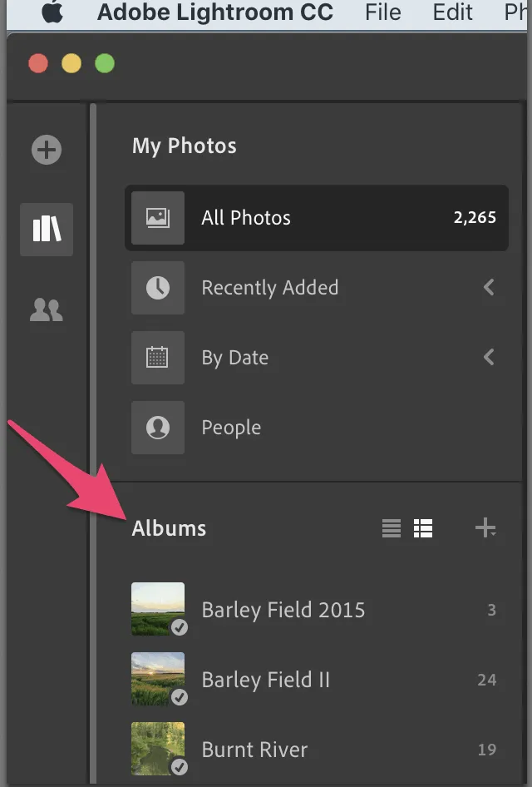Click the Barley Field 2015 thumbnail
Screen dimensions: 532x787
[x=158, y=609]
